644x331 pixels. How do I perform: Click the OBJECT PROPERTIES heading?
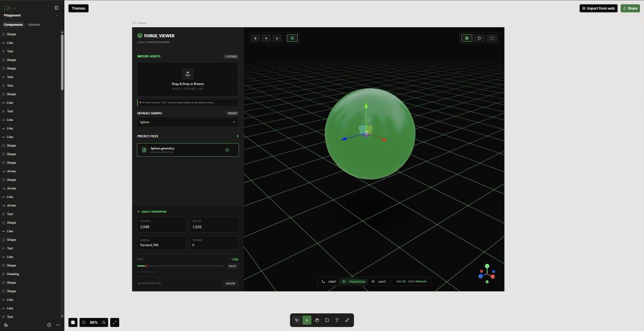pyautogui.click(x=154, y=212)
